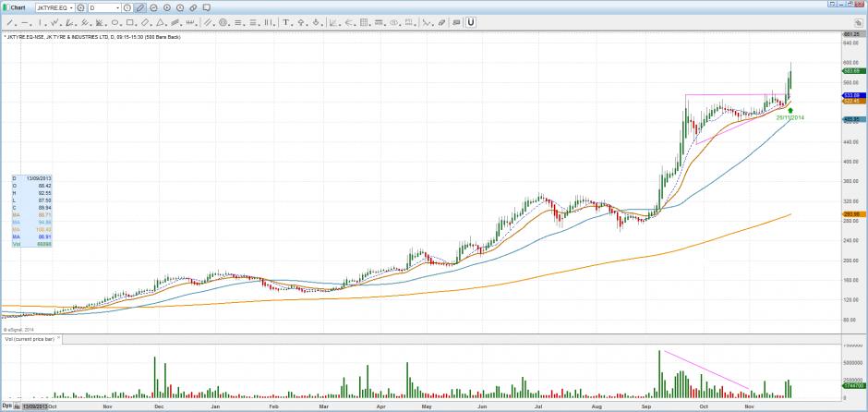
Task: Click the 25/11/2014 green date label
Action: [x=790, y=118]
